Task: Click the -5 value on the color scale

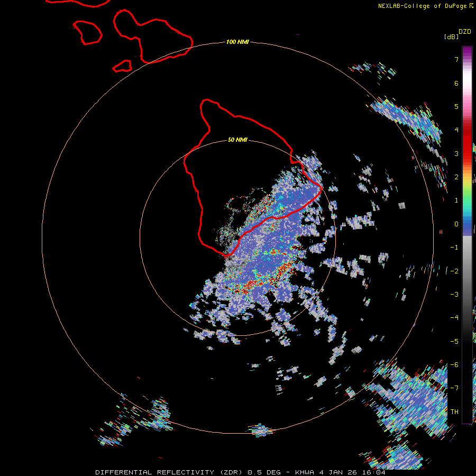Action: [x=454, y=342]
